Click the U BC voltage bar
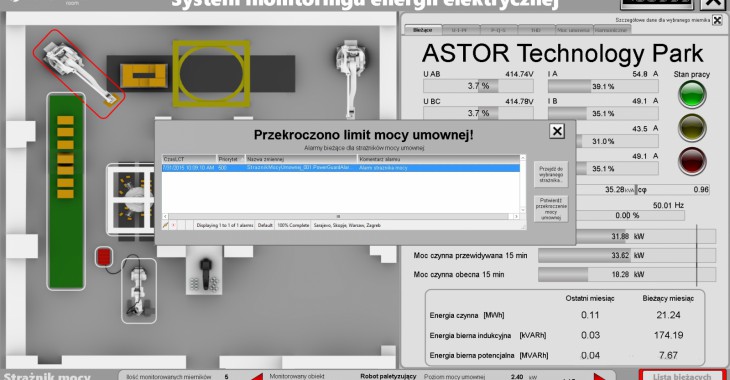The height and width of the screenshot is (380, 730). [478, 113]
